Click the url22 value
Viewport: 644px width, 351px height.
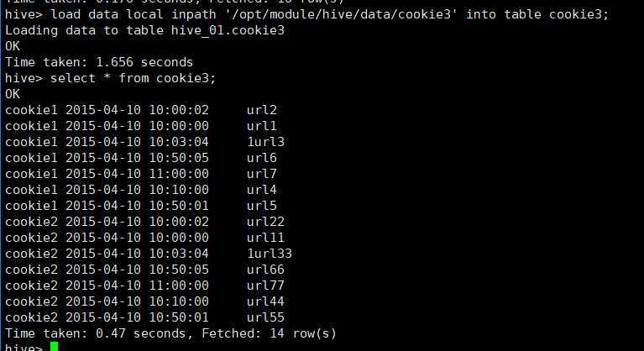pyautogui.click(x=265, y=222)
